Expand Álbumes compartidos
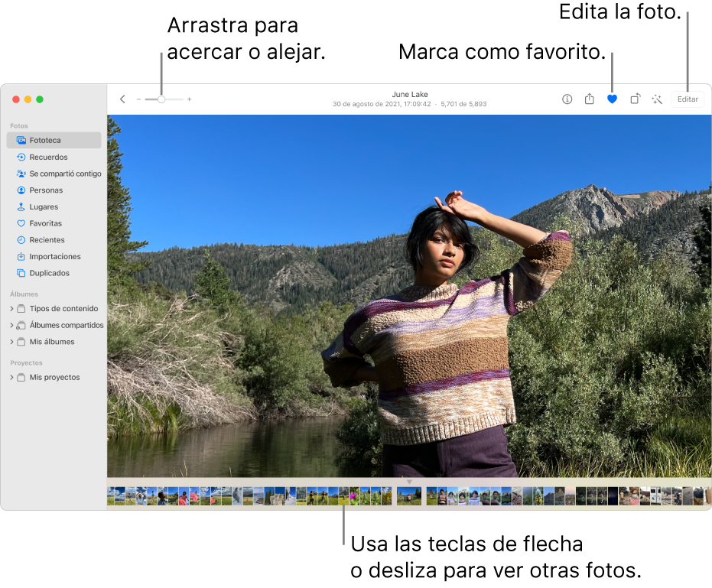 [13, 325]
